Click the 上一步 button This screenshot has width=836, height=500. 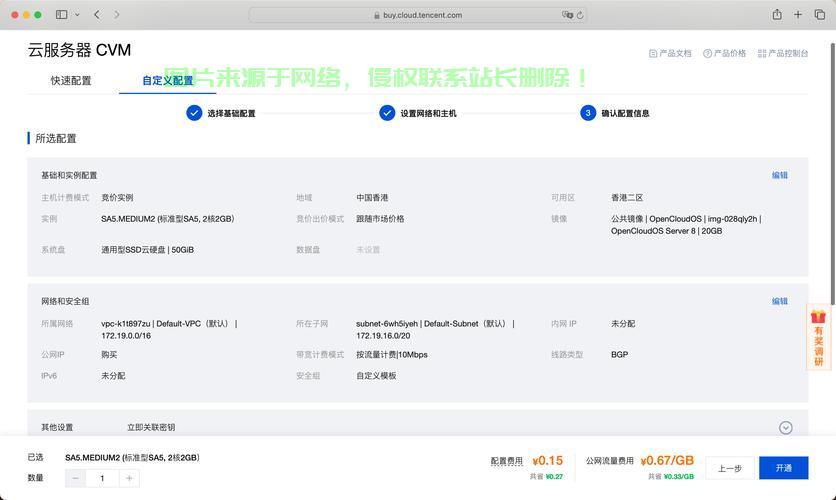pos(730,468)
